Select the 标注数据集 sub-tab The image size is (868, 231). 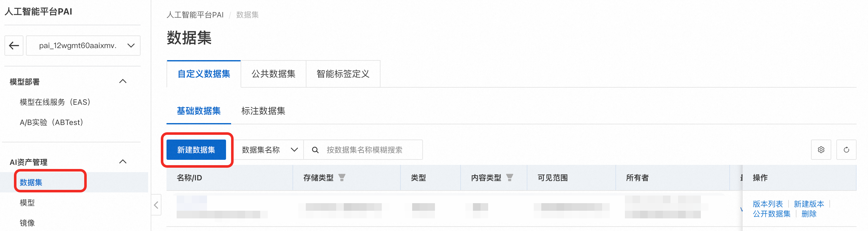click(263, 111)
